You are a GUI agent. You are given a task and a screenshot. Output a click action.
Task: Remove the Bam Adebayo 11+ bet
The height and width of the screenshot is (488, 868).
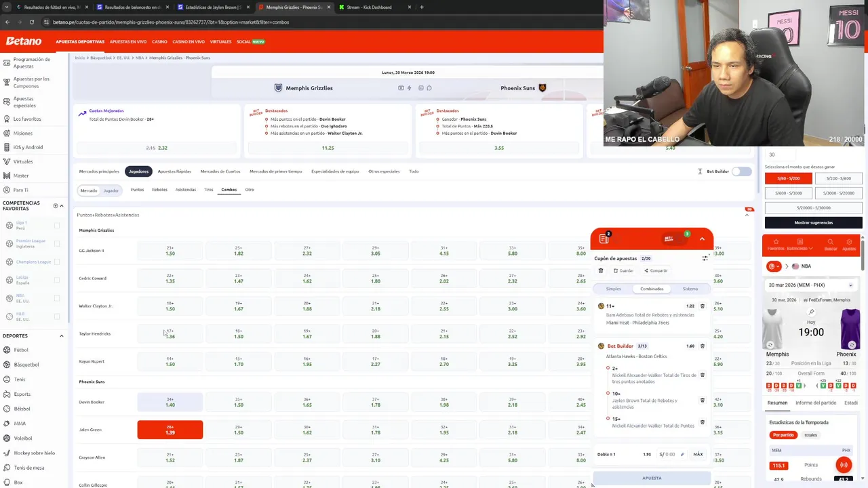[702, 306]
